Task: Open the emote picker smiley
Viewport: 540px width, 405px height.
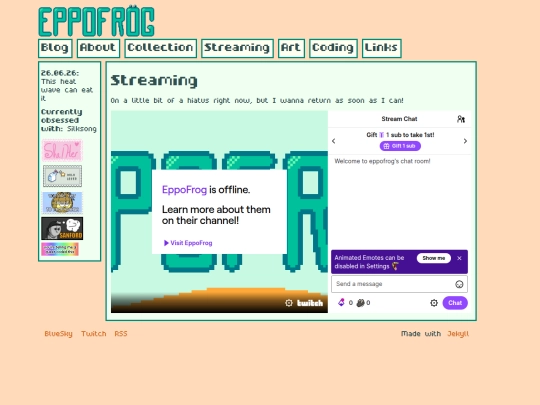Action: pos(459,284)
